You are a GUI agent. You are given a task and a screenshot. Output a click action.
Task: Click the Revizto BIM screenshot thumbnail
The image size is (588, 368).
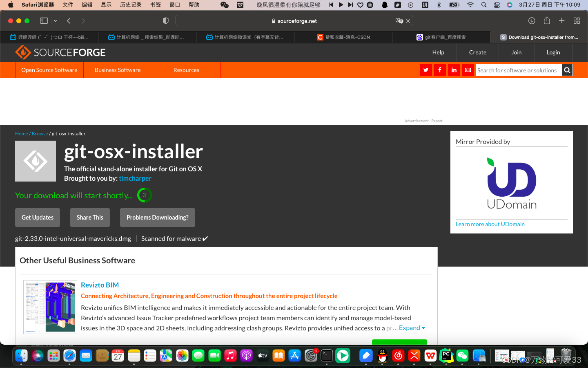tap(50, 307)
